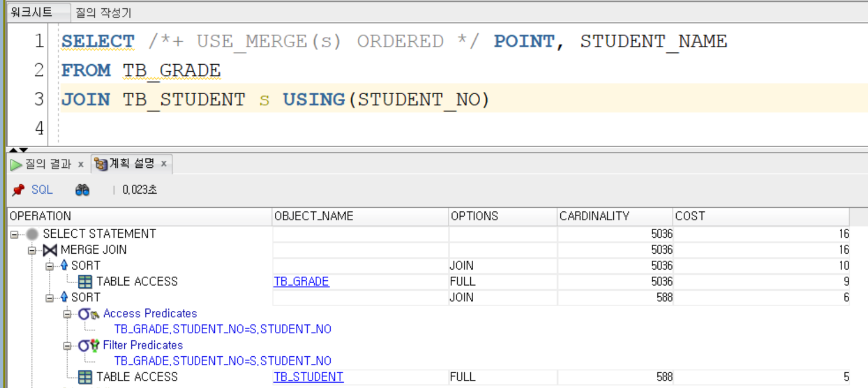
Task: Click the red pin icon
Action: [18, 190]
